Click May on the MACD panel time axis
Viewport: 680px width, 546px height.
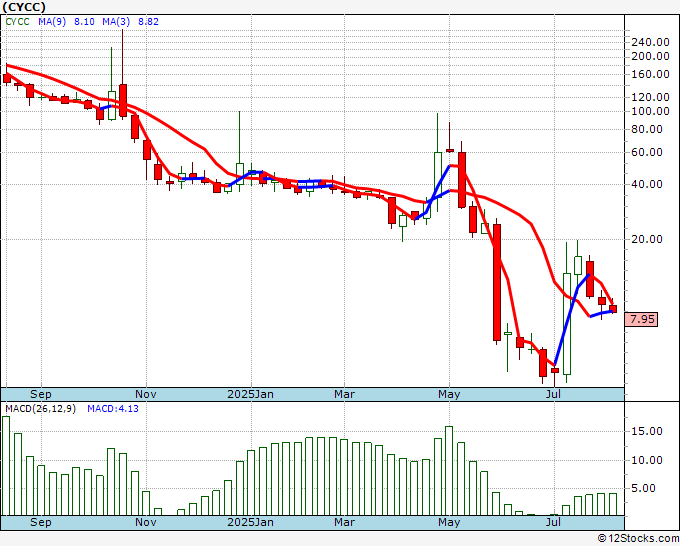click(x=449, y=522)
